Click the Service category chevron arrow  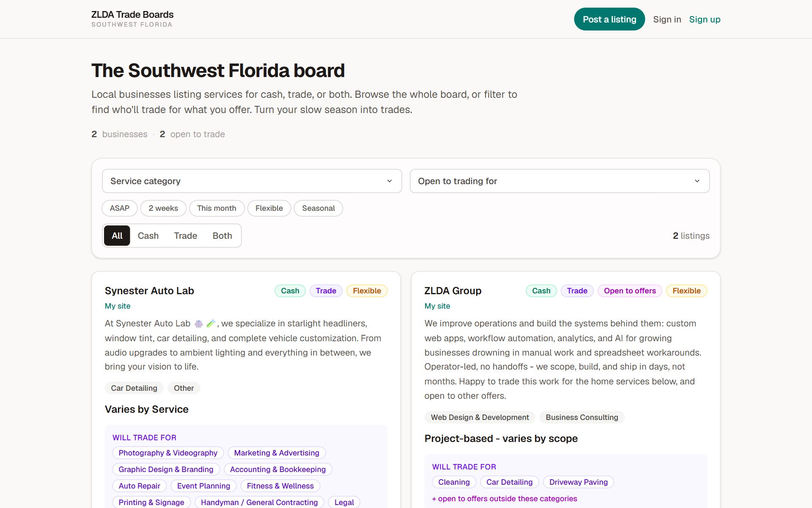pos(390,181)
